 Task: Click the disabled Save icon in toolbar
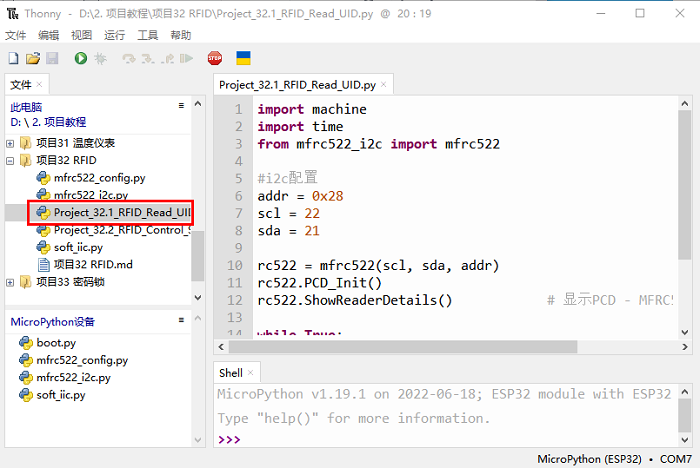click(52, 60)
